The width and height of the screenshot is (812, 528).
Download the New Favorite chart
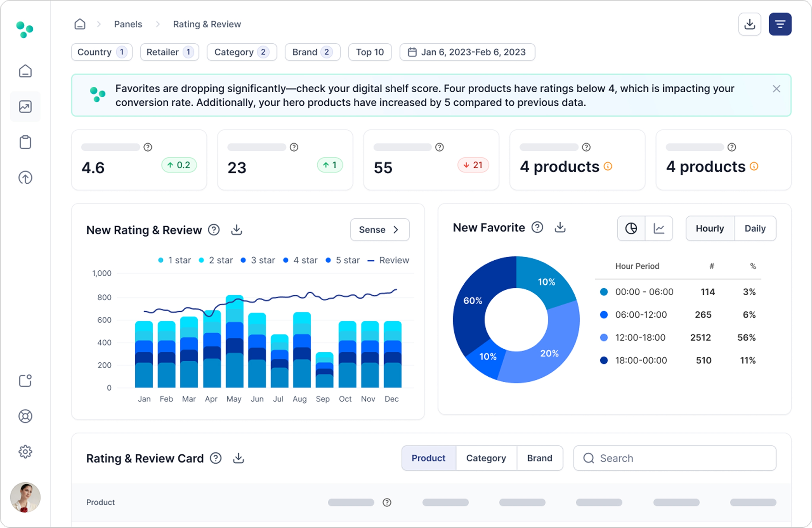(x=560, y=227)
